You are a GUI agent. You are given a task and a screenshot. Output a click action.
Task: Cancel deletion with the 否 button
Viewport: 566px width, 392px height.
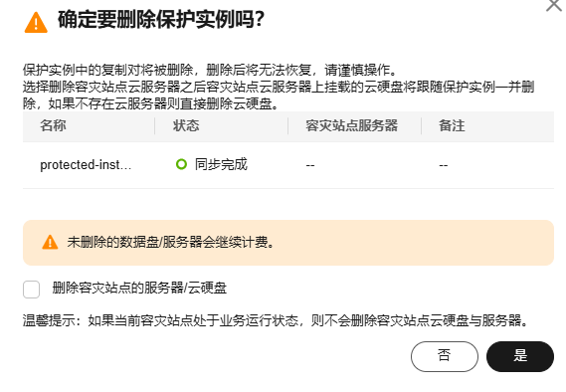click(445, 356)
